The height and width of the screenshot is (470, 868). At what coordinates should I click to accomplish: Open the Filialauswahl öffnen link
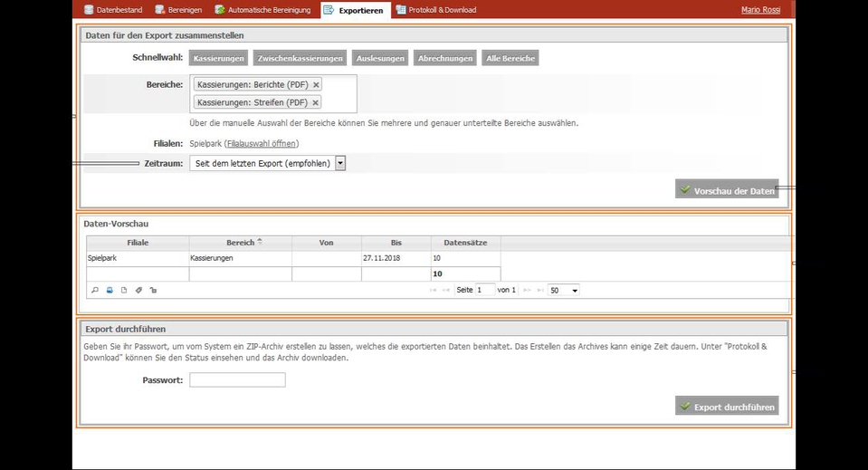pos(262,143)
